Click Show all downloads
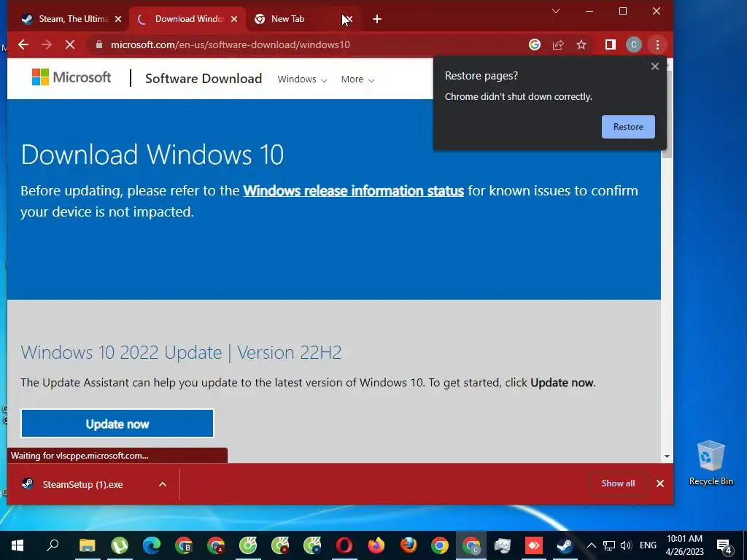Viewport: 747px width, 560px height. (618, 483)
